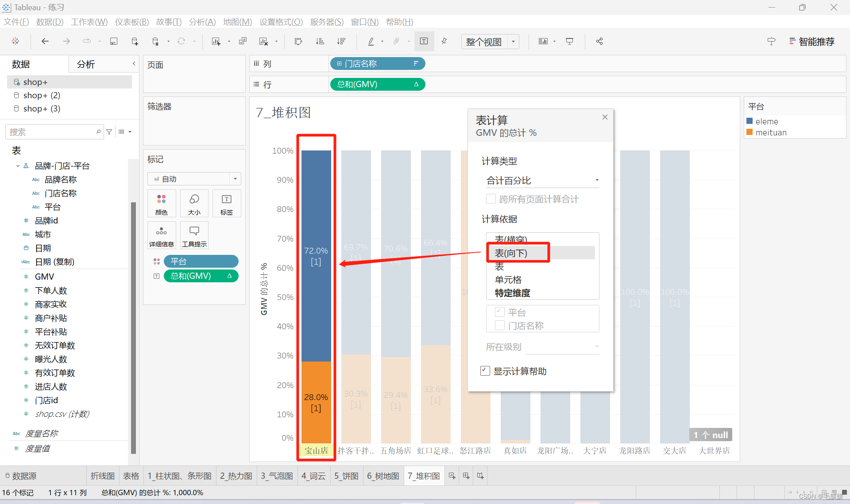The width and height of the screenshot is (850, 504).
Task: Open the Tooltip card in Marks
Action: (x=194, y=235)
